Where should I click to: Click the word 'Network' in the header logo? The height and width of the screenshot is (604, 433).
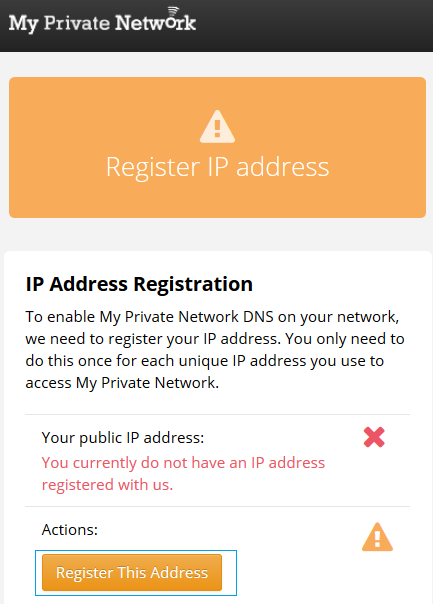tap(156, 22)
